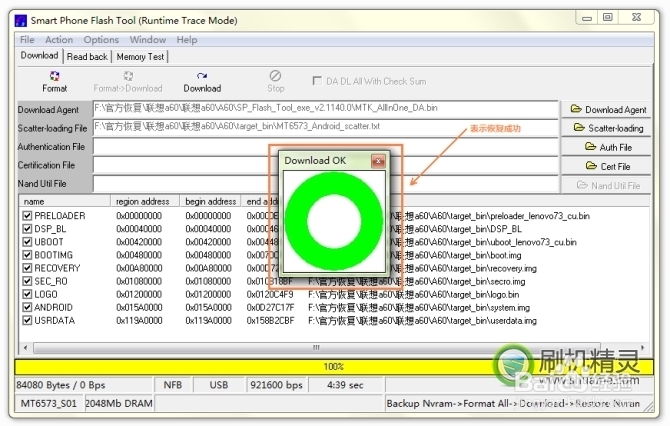The width and height of the screenshot is (670, 426).
Task: Close the Download OK dialog
Action: 378,161
